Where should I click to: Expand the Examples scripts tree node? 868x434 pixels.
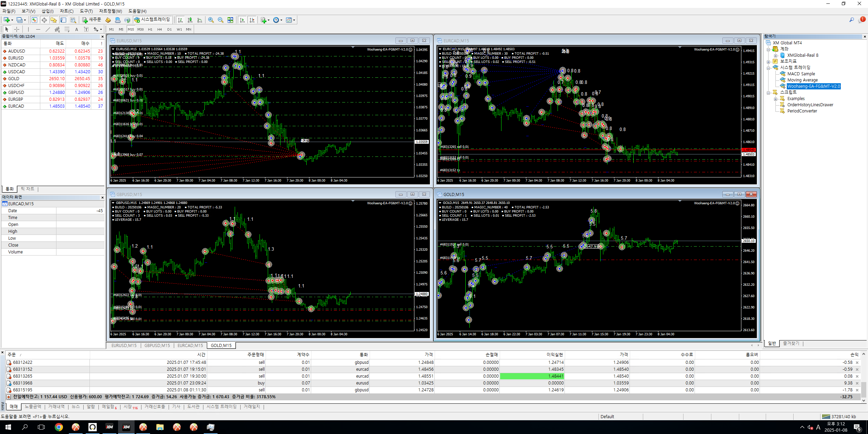click(x=776, y=99)
